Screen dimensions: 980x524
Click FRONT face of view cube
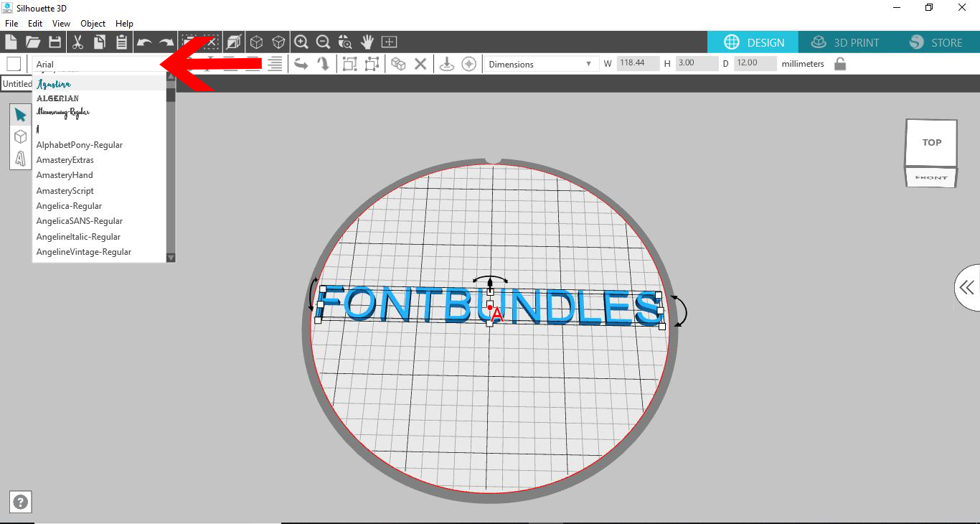click(931, 177)
